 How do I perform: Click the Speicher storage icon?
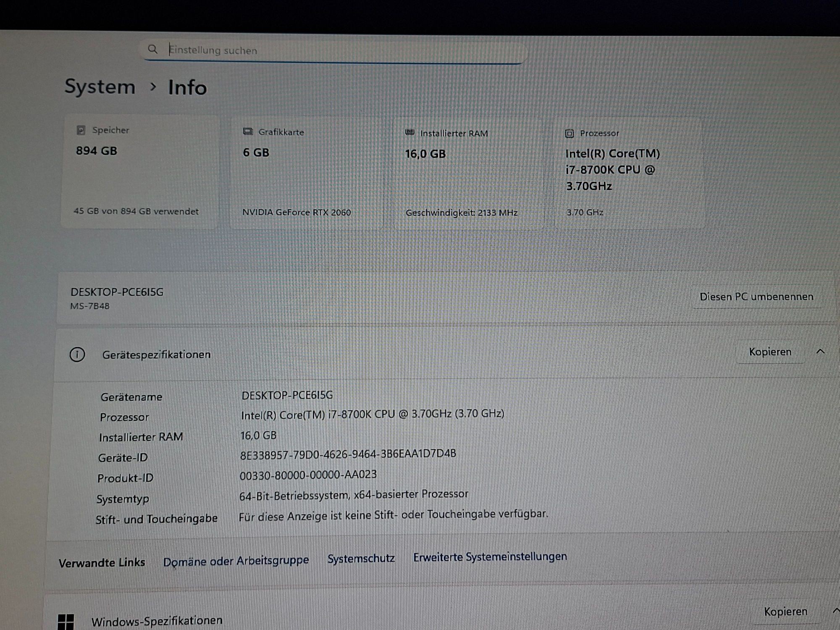(81, 130)
